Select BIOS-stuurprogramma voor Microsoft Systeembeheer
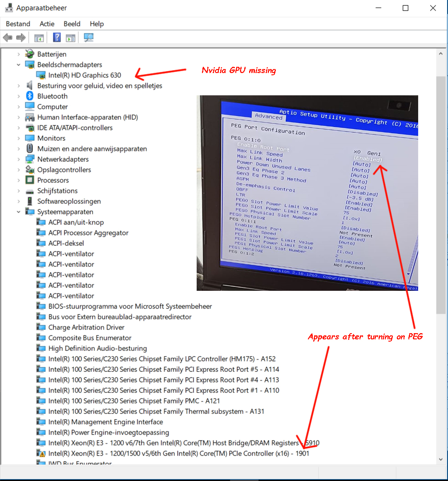The image size is (448, 481). point(130,306)
